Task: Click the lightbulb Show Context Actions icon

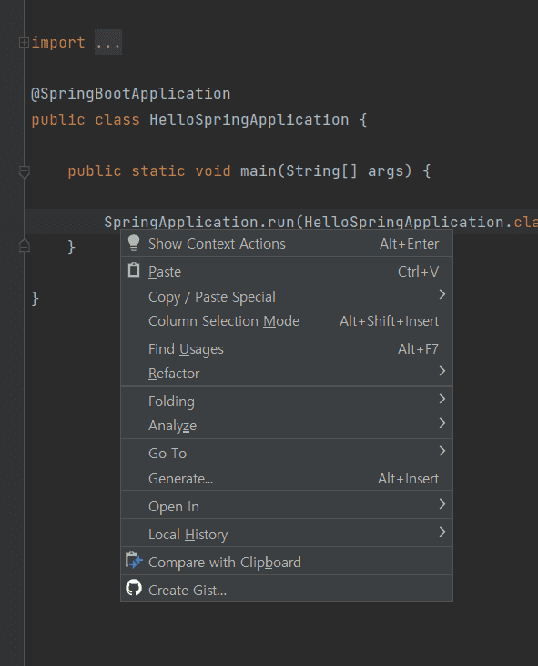Action: (x=133, y=243)
